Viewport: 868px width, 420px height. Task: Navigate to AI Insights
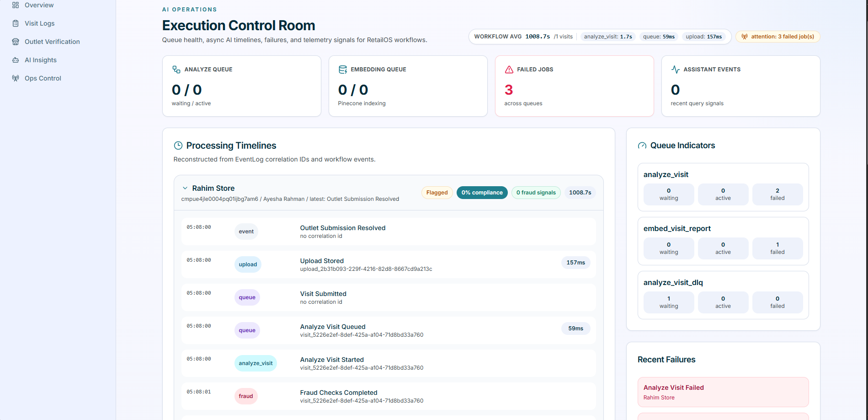(x=41, y=60)
